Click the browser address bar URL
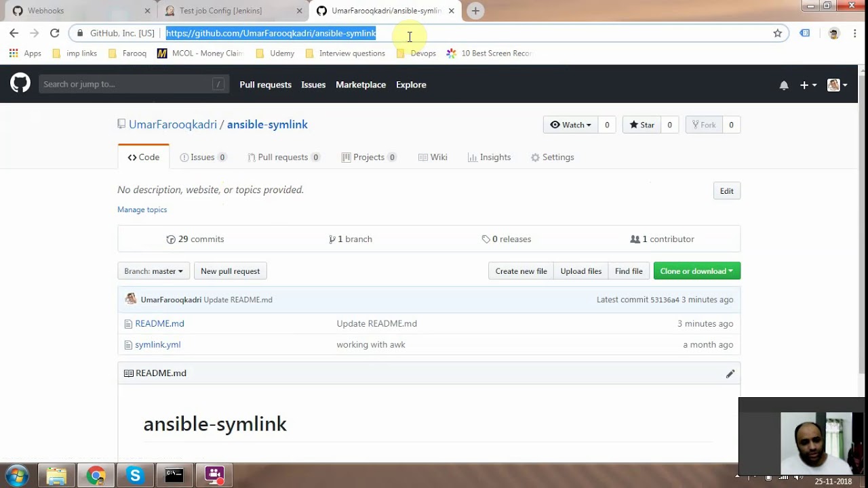Image resolution: width=868 pixels, height=488 pixels. coord(271,33)
